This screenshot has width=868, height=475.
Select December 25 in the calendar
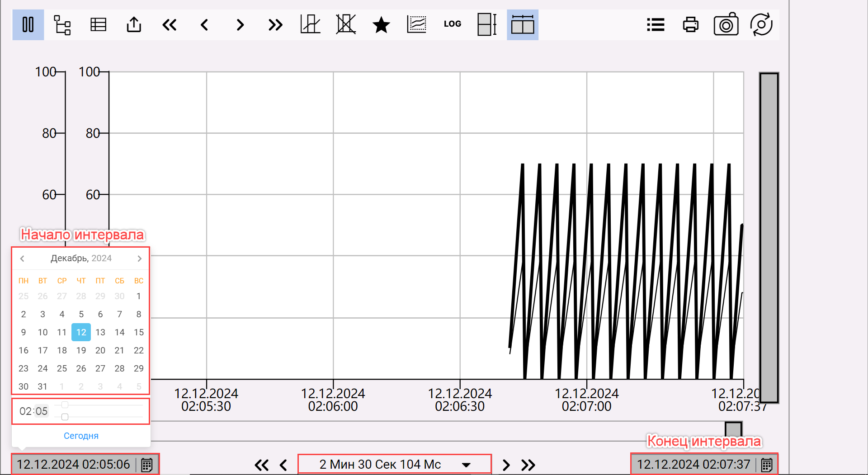pos(62,368)
